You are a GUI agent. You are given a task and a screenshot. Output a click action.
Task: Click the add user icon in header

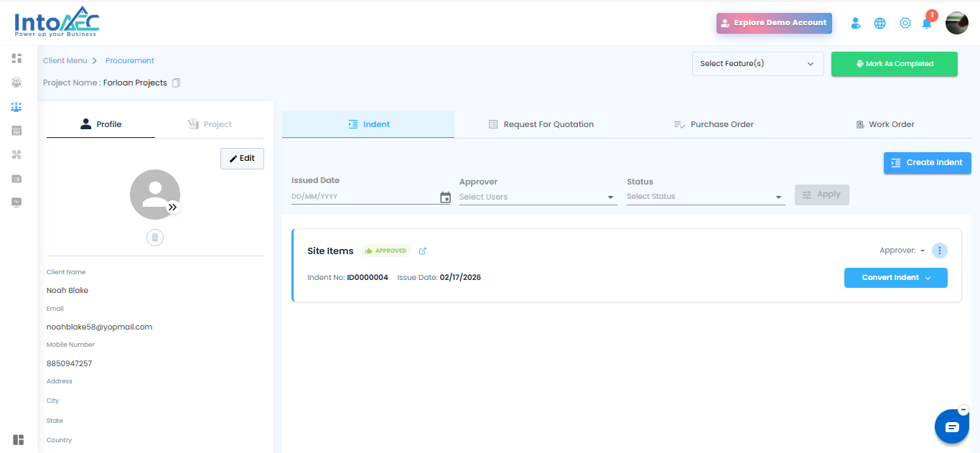point(856,23)
